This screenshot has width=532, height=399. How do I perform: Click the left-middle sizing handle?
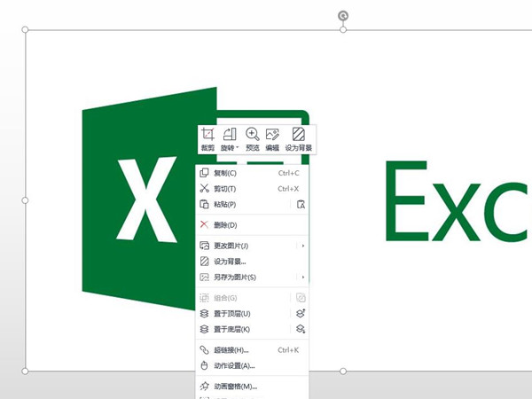25,200
